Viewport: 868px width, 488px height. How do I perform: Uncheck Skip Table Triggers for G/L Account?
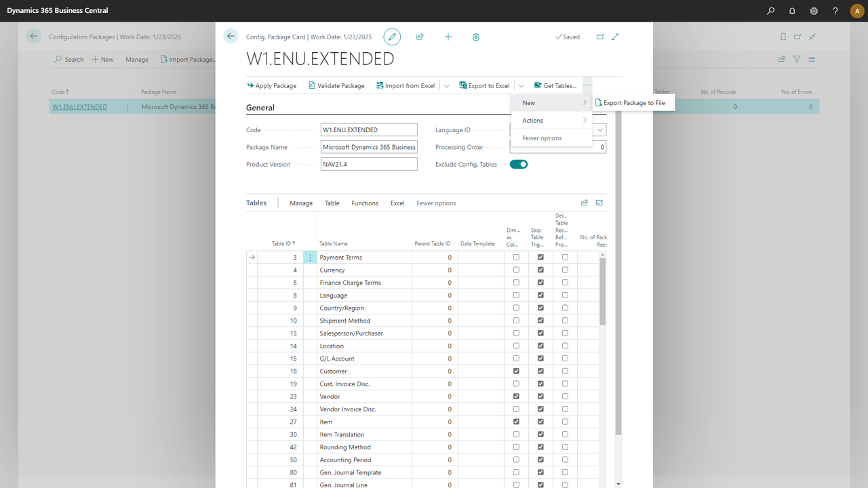[540, 359]
